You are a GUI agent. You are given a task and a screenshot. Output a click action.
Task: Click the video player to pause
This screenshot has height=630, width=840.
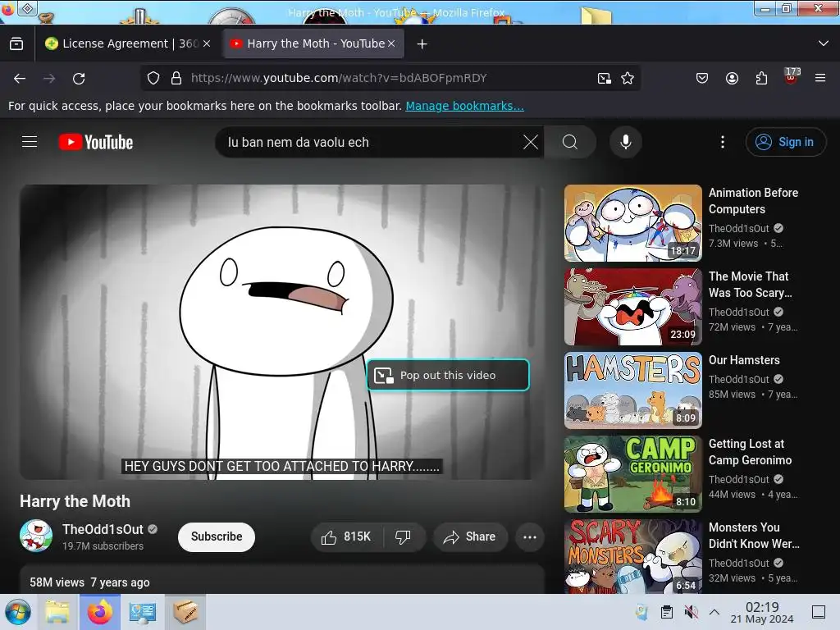tap(282, 332)
